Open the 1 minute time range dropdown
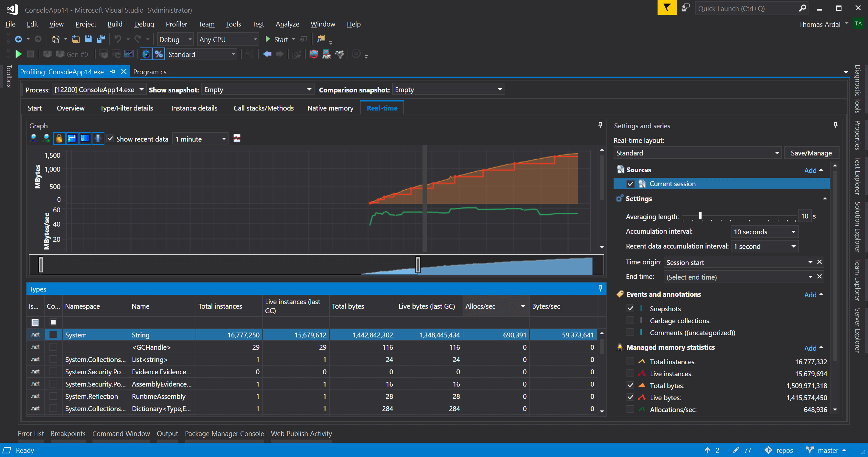This screenshot has width=868, height=457. [x=200, y=139]
